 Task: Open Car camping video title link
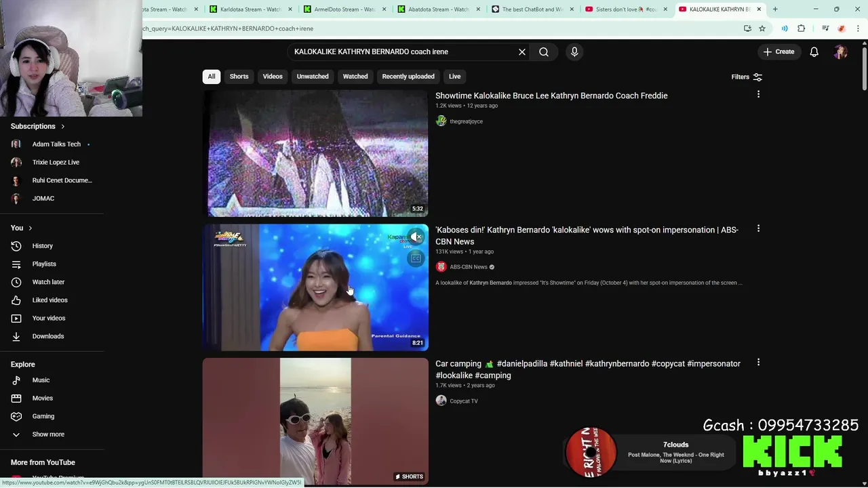[588, 369]
